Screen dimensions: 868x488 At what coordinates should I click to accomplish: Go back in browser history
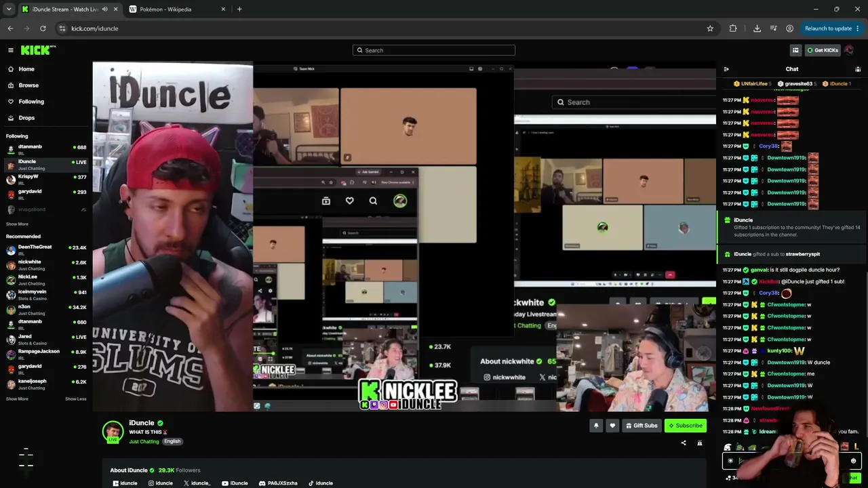pos(10,28)
